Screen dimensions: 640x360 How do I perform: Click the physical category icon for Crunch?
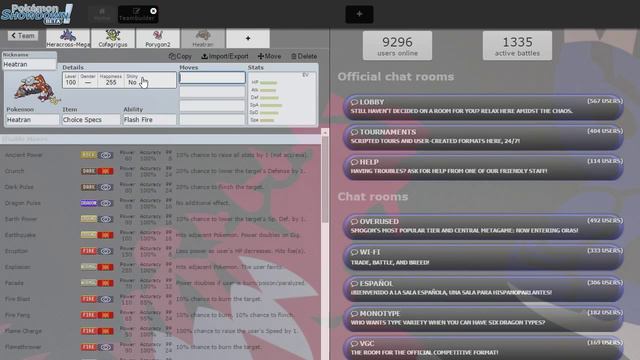point(106,171)
